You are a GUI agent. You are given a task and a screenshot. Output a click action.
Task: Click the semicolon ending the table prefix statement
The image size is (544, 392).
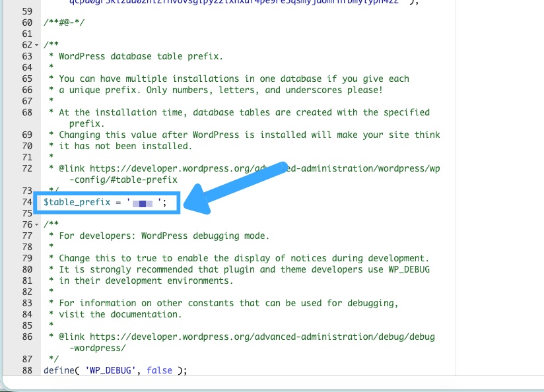[x=164, y=201]
